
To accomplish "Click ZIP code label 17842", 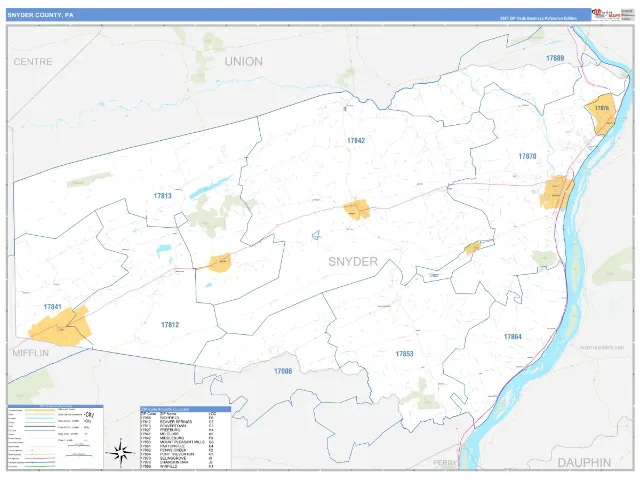I will pos(356,140).
